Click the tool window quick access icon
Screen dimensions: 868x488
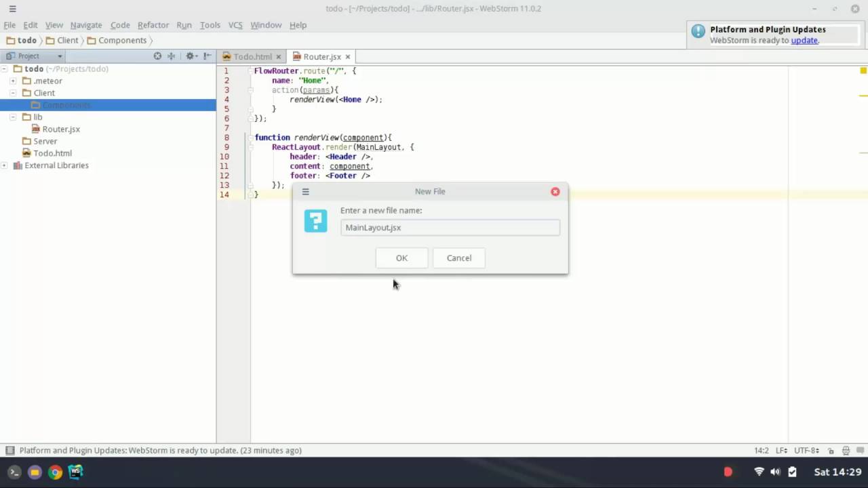click(9, 451)
